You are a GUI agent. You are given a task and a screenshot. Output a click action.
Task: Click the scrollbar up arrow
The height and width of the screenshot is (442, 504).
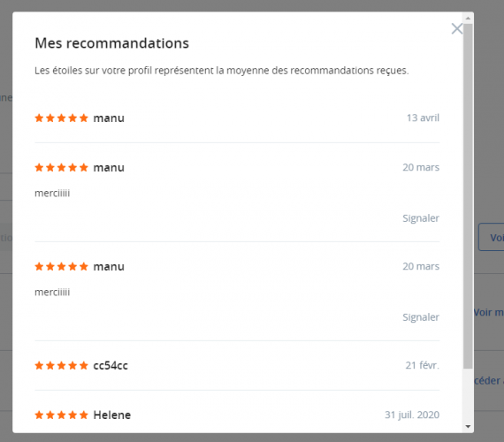(468, 19)
